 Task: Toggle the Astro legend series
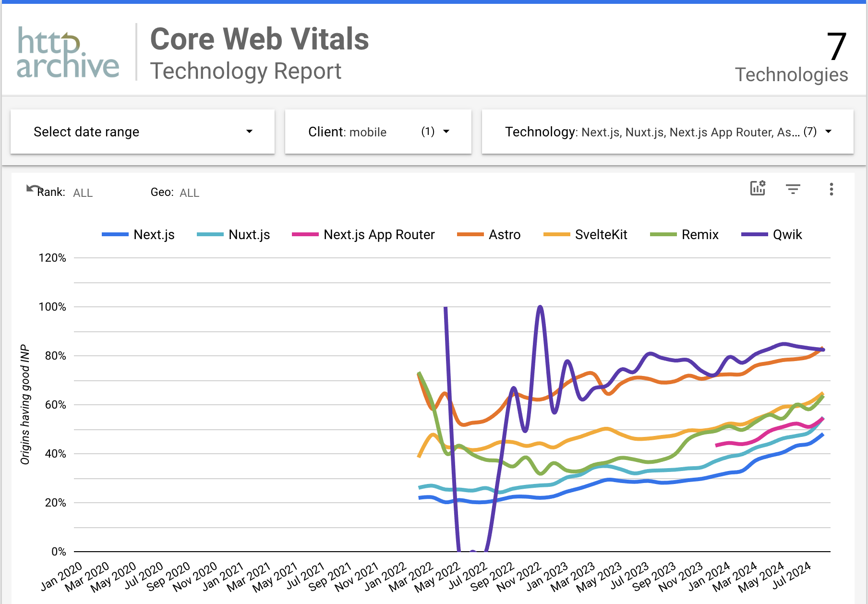coord(489,234)
